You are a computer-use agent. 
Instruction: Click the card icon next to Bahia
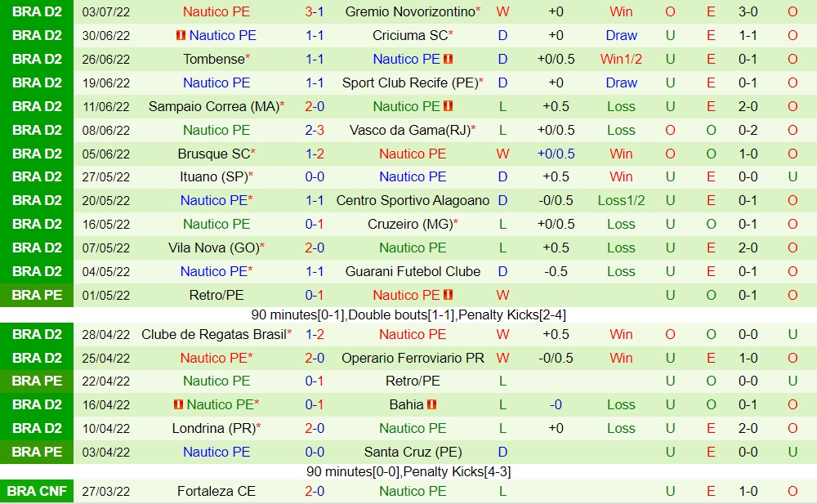point(431,404)
